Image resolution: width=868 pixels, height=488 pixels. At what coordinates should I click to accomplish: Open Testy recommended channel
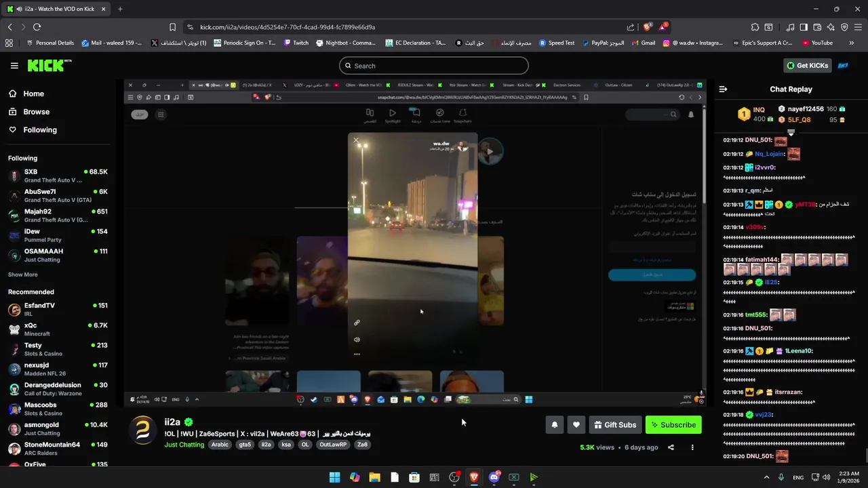[58, 349]
